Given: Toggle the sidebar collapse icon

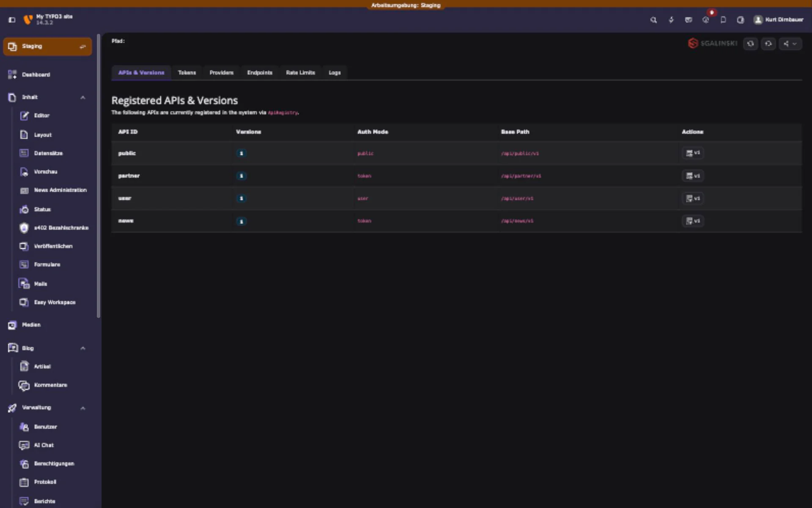Looking at the screenshot, I should 12,19.
